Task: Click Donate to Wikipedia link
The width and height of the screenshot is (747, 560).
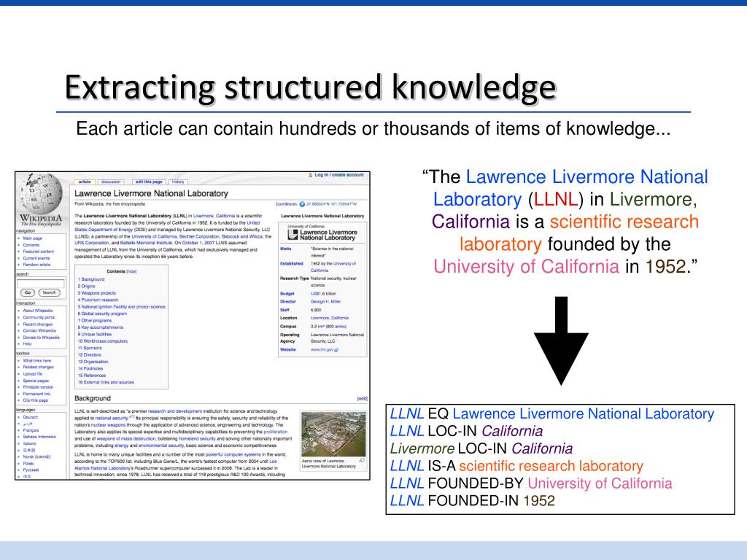Action: (x=41, y=337)
